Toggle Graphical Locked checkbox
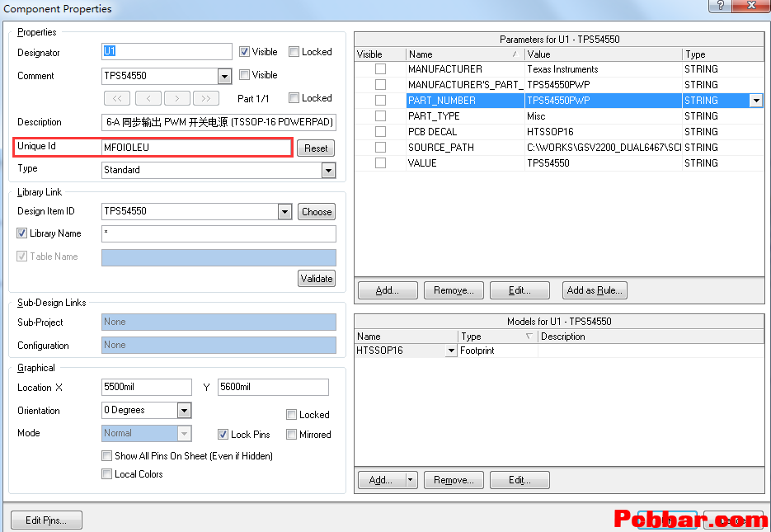This screenshot has width=771, height=532. 292,415
